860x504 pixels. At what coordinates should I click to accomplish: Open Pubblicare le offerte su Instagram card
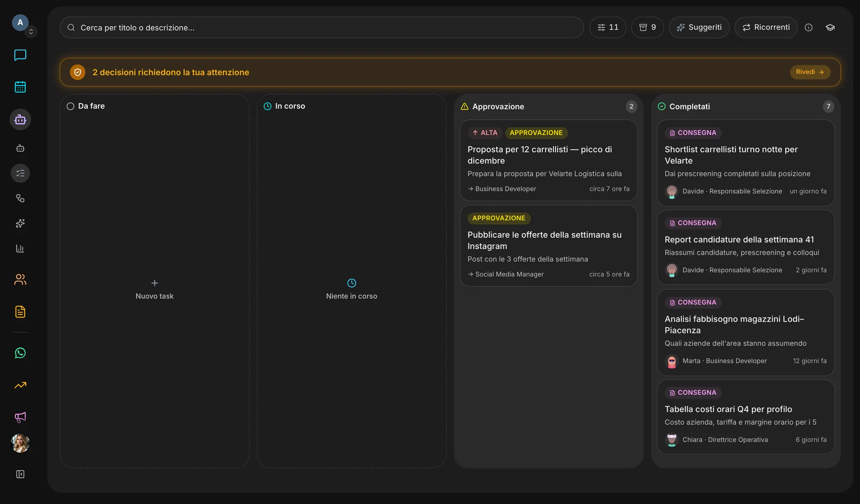click(x=548, y=246)
